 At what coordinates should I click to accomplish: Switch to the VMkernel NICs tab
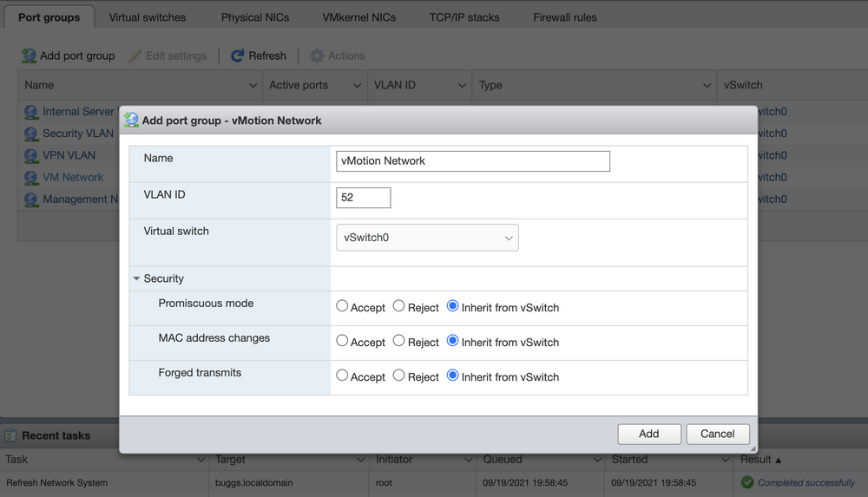click(x=358, y=17)
